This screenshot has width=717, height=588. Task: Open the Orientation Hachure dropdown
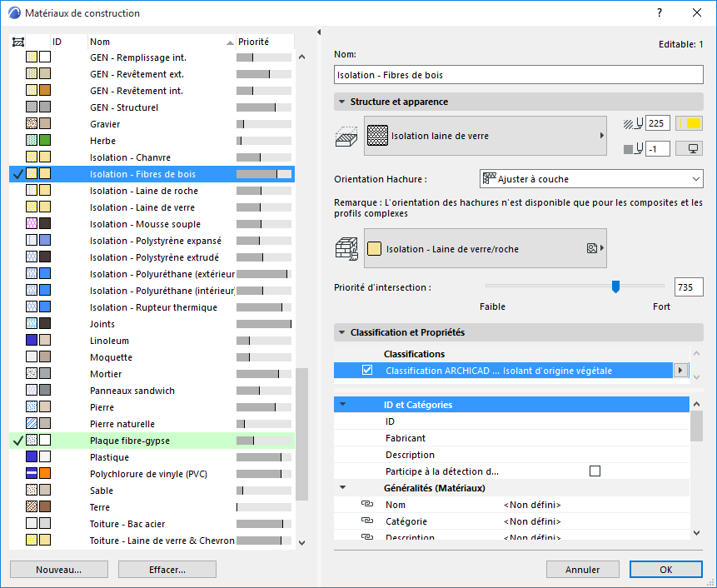tap(591, 179)
